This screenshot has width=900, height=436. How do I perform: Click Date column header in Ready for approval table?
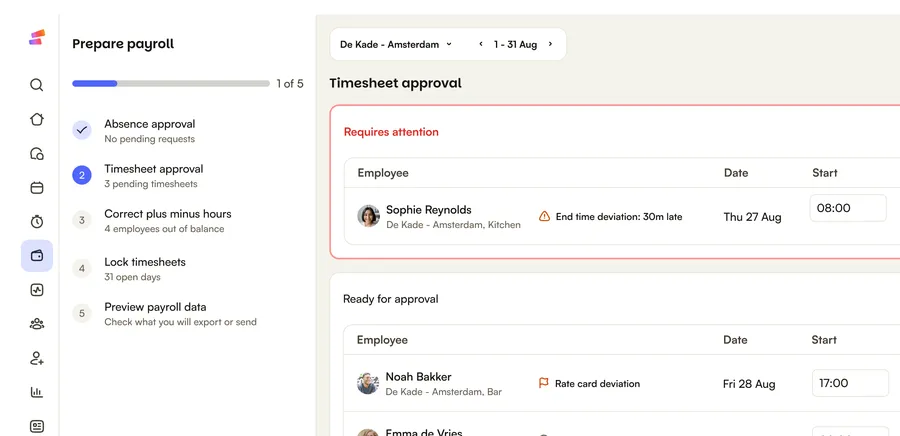[735, 340]
